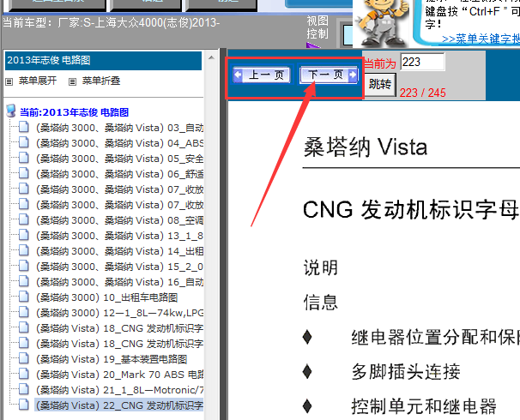Click document icon of 05_安全 item
The width and height of the screenshot is (520, 420).
tap(23, 158)
